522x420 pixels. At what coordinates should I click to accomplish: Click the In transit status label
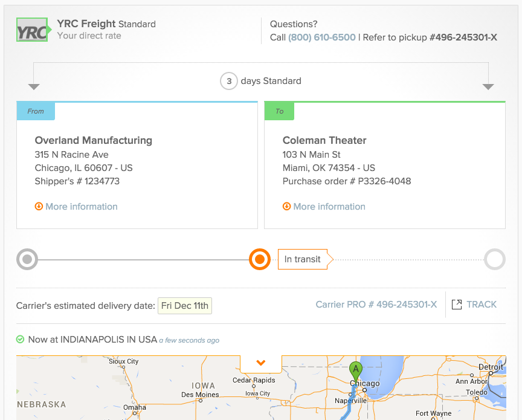[305, 259]
